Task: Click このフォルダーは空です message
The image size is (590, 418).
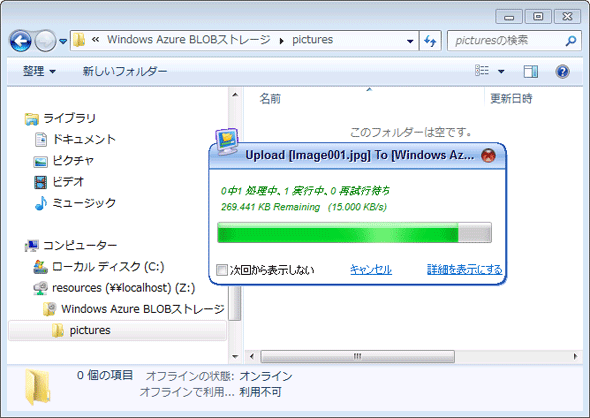Action: pyautogui.click(x=411, y=132)
